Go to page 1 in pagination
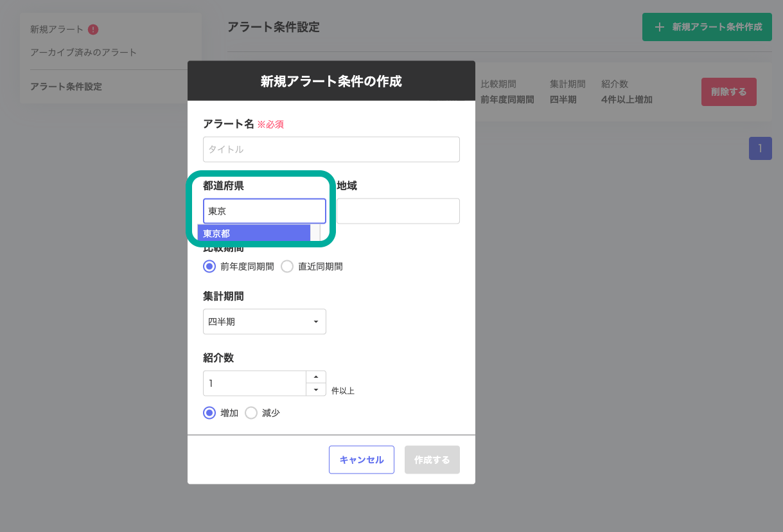The height and width of the screenshot is (532, 783). pyautogui.click(x=760, y=148)
